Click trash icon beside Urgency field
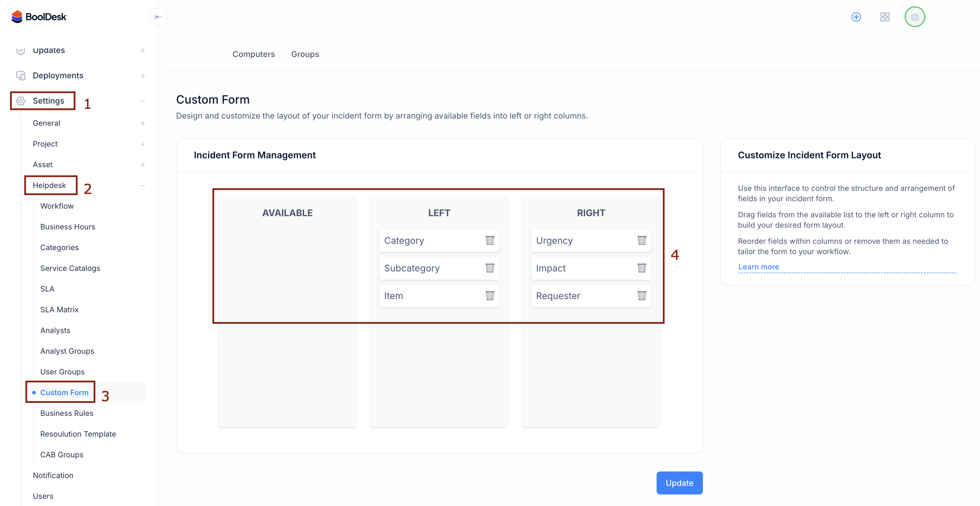This screenshot has width=980, height=506. point(641,240)
